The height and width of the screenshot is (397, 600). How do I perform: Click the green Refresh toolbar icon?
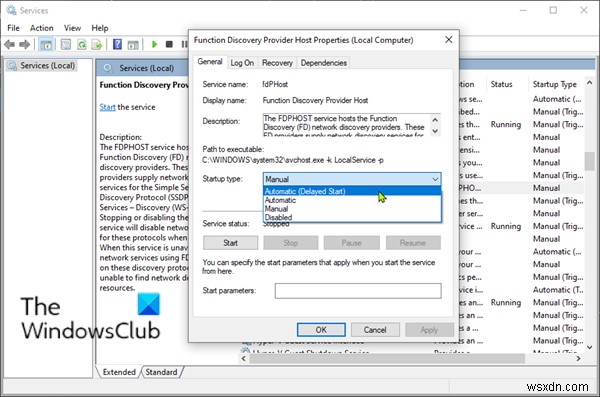82,45
